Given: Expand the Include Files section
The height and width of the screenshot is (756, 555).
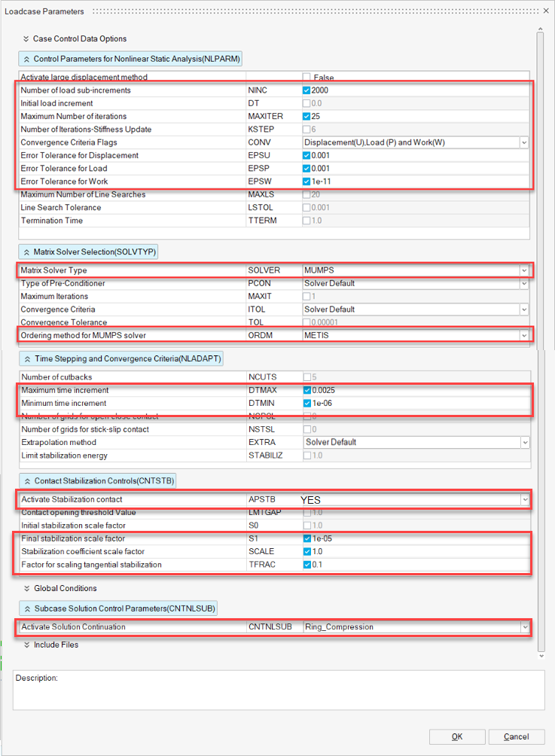Looking at the screenshot, I should coord(26,645).
